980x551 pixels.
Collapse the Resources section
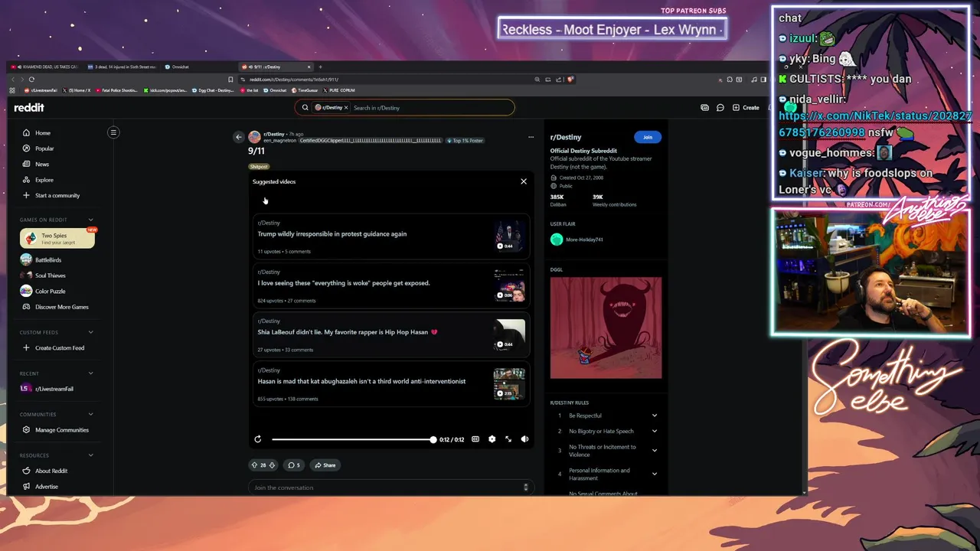(90, 455)
